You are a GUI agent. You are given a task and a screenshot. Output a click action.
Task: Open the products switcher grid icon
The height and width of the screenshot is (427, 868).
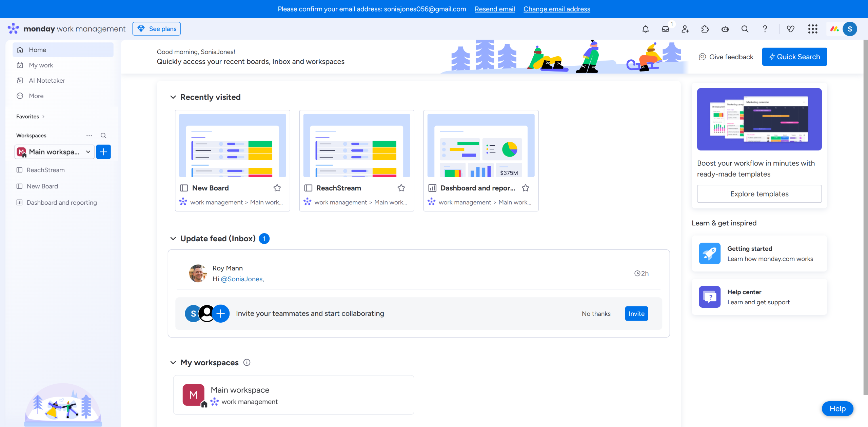(x=812, y=29)
